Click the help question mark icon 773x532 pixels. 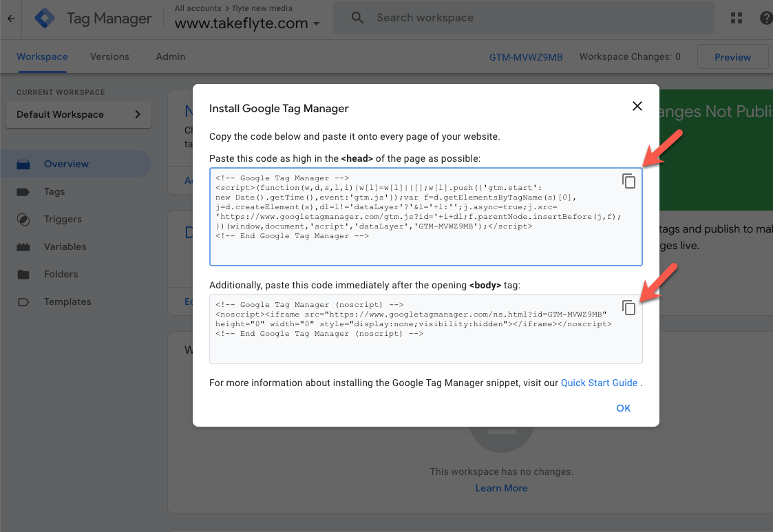[x=766, y=18]
